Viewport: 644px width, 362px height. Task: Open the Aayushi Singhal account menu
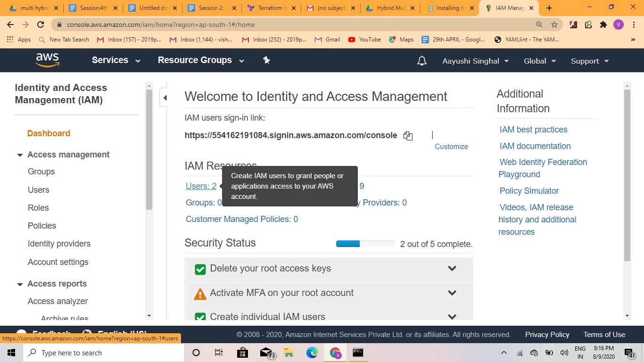476,61
